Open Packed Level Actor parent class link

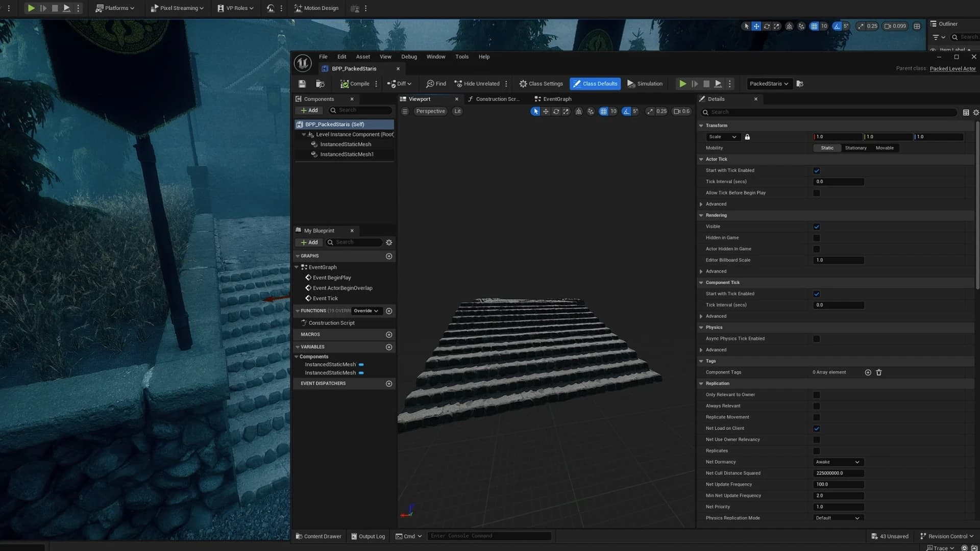[x=952, y=68]
